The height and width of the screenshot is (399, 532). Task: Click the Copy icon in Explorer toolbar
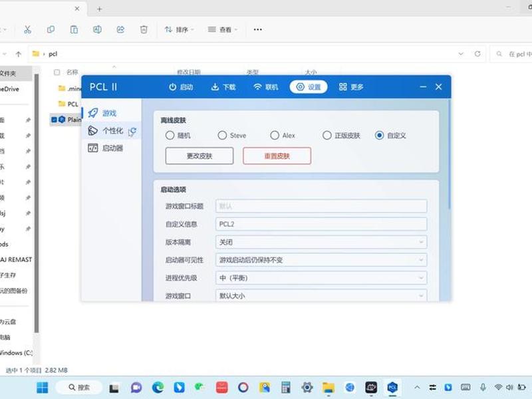pyautogui.click(x=51, y=29)
